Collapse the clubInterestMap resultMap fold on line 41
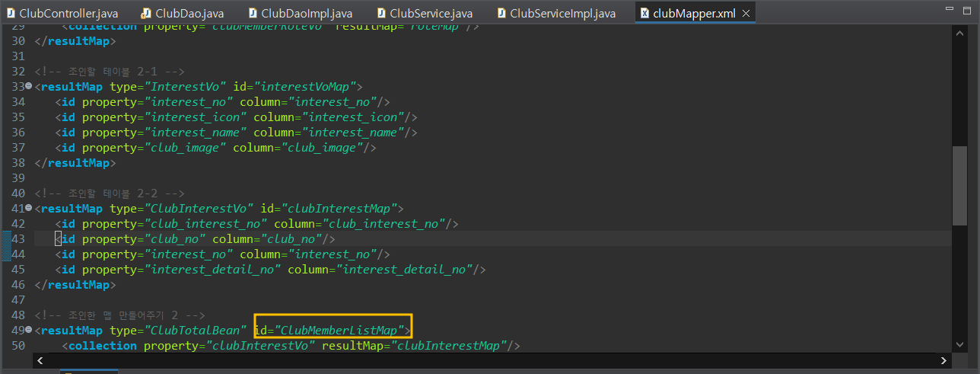 click(29, 209)
